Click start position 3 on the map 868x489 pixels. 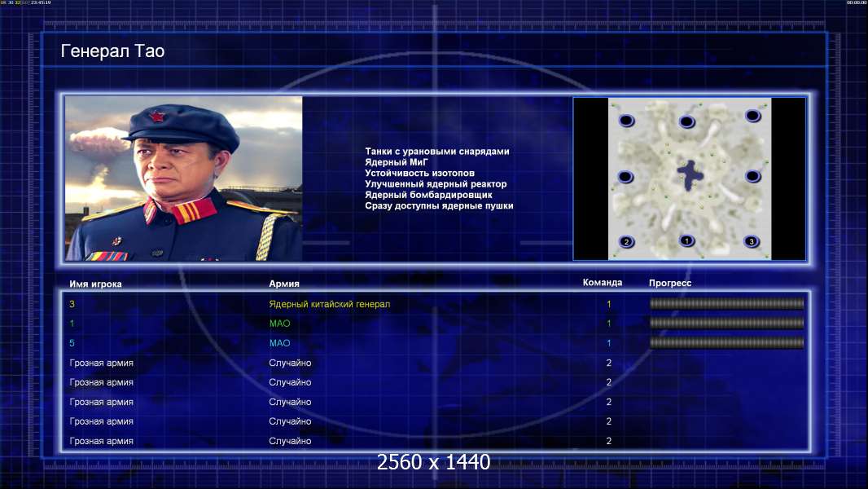[752, 241]
